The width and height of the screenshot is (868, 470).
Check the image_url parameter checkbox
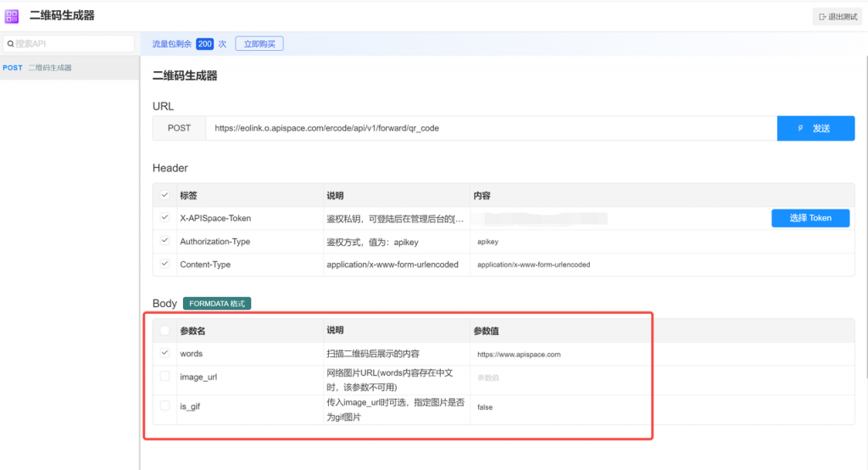pos(164,377)
